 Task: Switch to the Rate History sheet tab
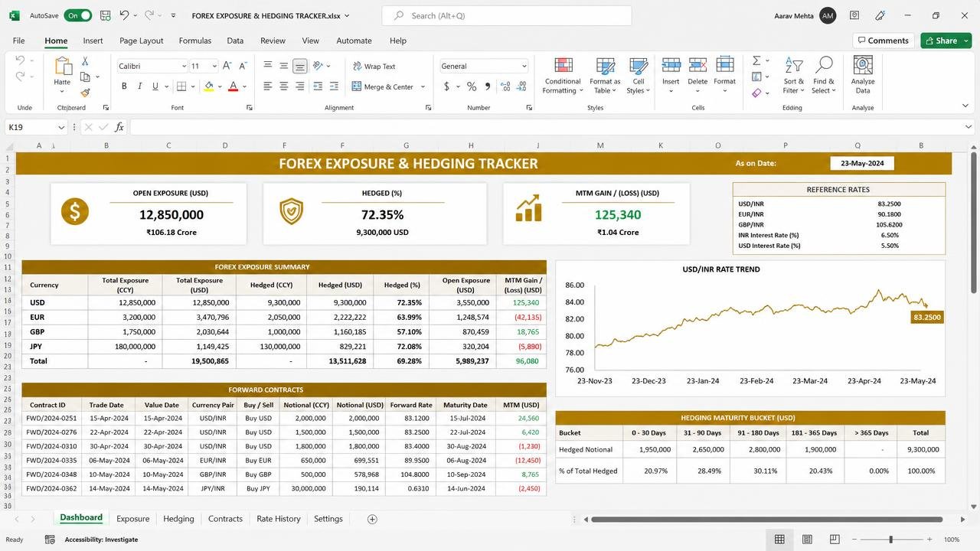pyautogui.click(x=278, y=519)
